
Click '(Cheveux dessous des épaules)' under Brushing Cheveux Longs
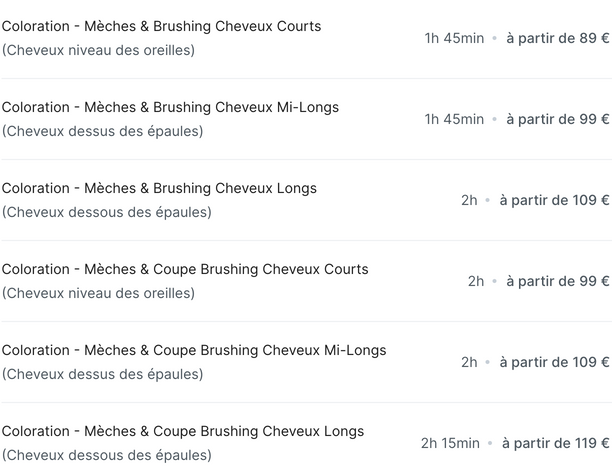point(107,212)
